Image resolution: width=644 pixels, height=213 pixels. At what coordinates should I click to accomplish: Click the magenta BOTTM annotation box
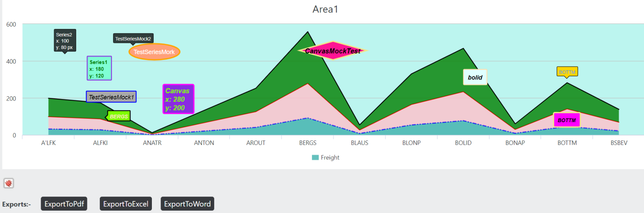[x=567, y=120]
